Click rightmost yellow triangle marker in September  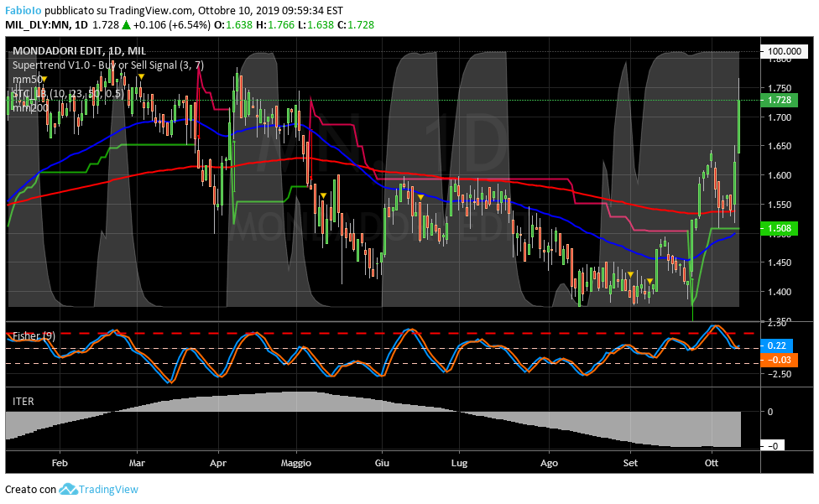[x=649, y=281]
